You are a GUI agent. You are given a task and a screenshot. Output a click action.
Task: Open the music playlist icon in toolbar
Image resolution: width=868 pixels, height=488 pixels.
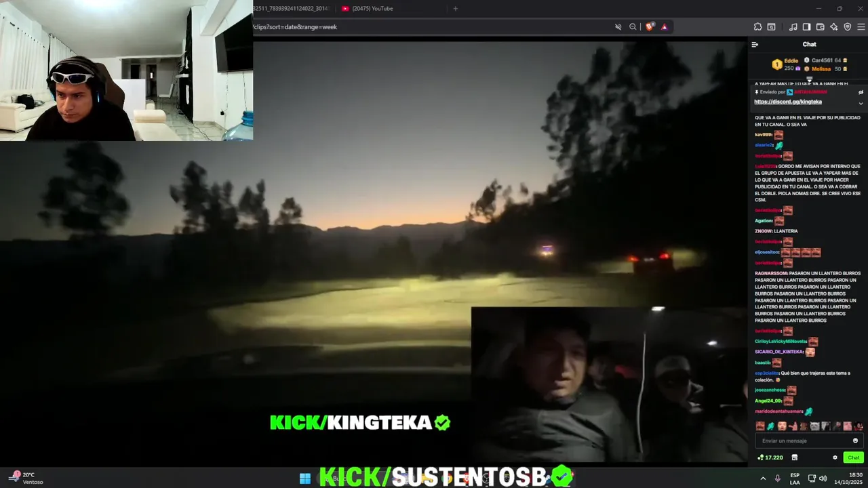[x=793, y=27]
